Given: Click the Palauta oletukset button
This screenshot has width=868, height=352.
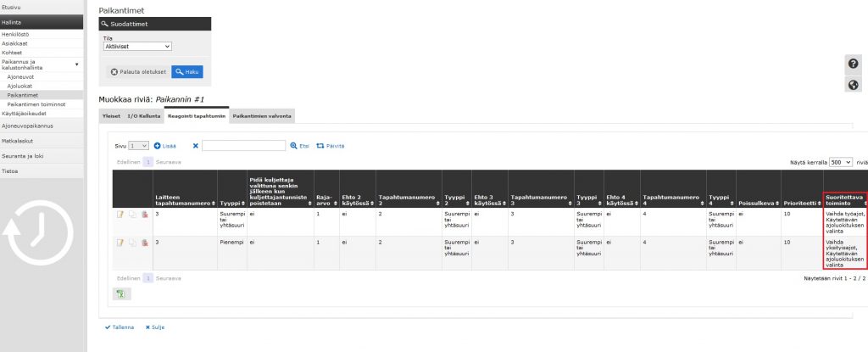Looking at the screenshot, I should coord(138,72).
